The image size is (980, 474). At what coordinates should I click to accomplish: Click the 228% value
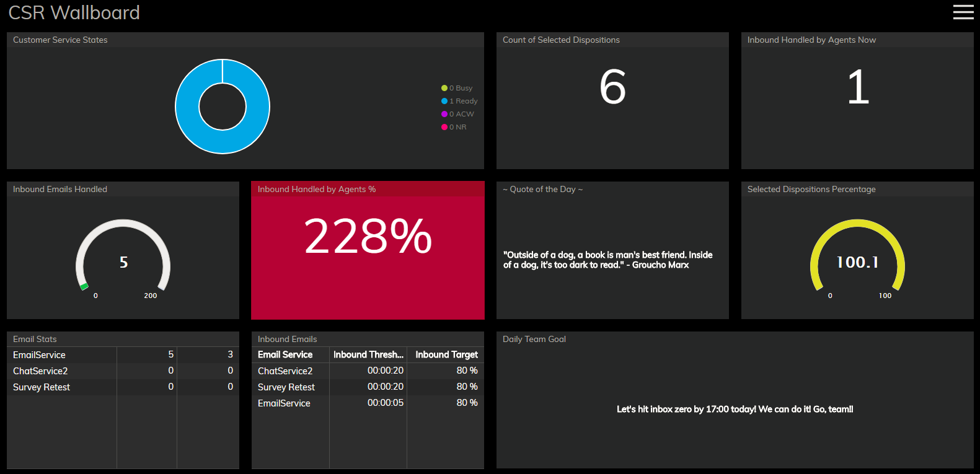[x=368, y=236]
